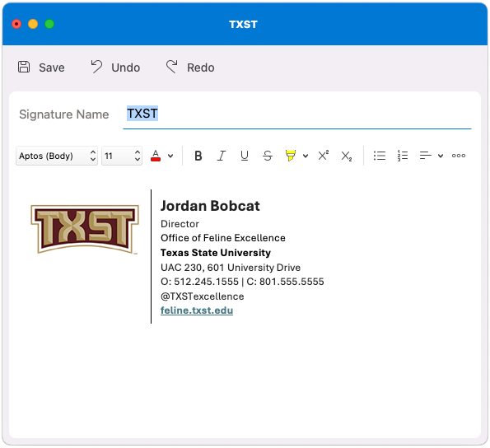Apply yellow text highlight color
This screenshot has width=490, height=448.
pos(291,156)
